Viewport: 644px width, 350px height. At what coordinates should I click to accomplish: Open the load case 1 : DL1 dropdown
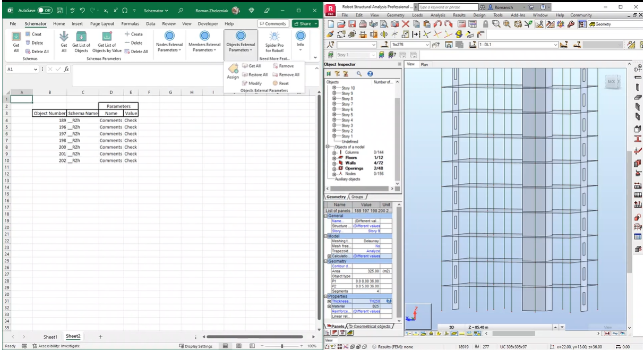click(556, 45)
